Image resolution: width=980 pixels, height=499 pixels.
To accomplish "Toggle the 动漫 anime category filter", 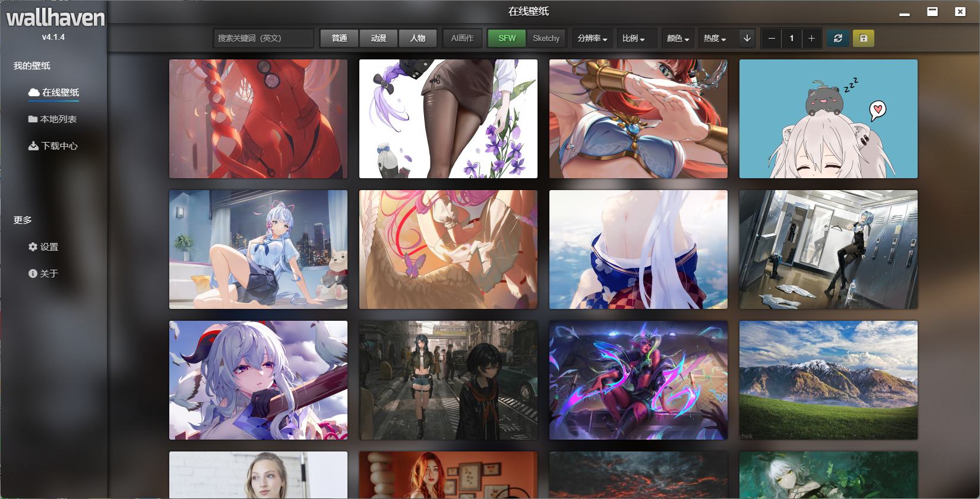I will 378,38.
